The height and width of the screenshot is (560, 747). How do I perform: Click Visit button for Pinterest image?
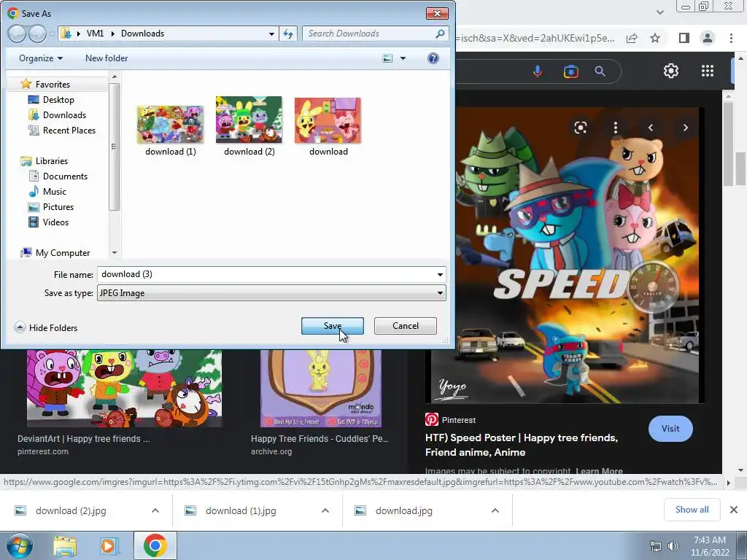(x=670, y=429)
